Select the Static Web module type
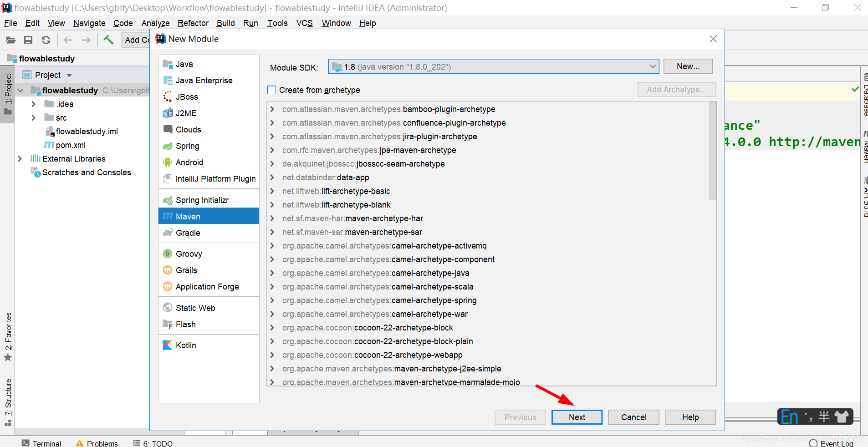Viewport: 868px width, 447px height. (209, 308)
